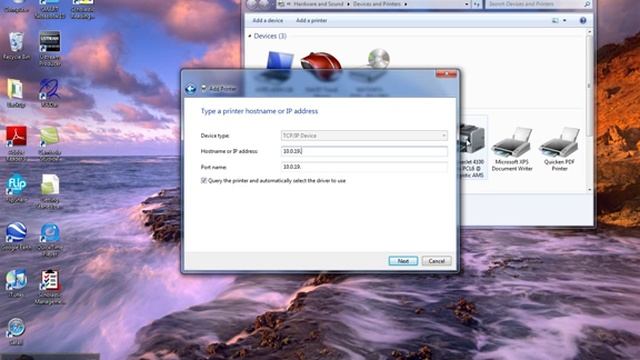Click the Hostname or IP address field
The width and height of the screenshot is (640, 360).
click(364, 151)
